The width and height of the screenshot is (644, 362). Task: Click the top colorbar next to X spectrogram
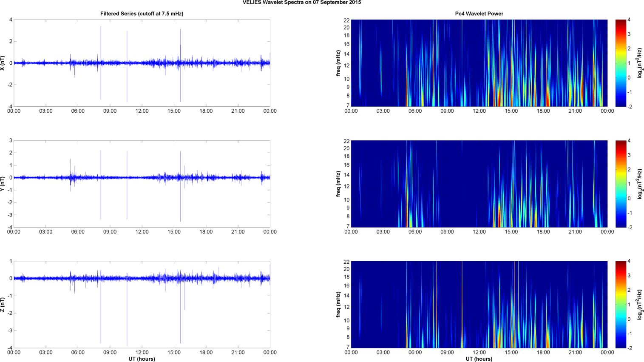(621, 63)
